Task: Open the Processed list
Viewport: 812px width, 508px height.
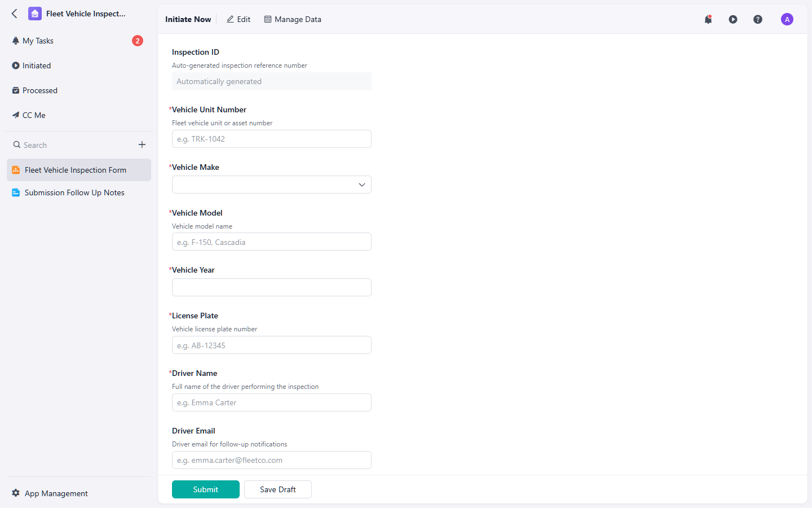Action: tap(78, 90)
